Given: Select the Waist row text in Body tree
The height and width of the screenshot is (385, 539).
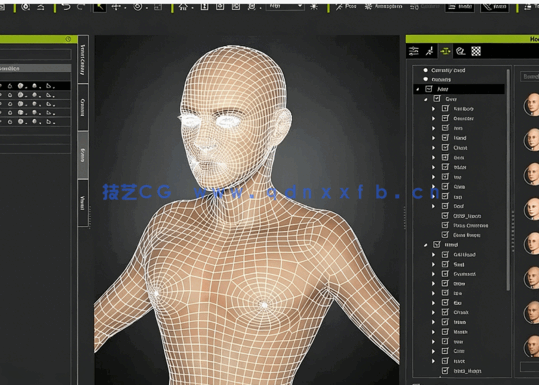Looking at the screenshot, I should [x=460, y=167].
